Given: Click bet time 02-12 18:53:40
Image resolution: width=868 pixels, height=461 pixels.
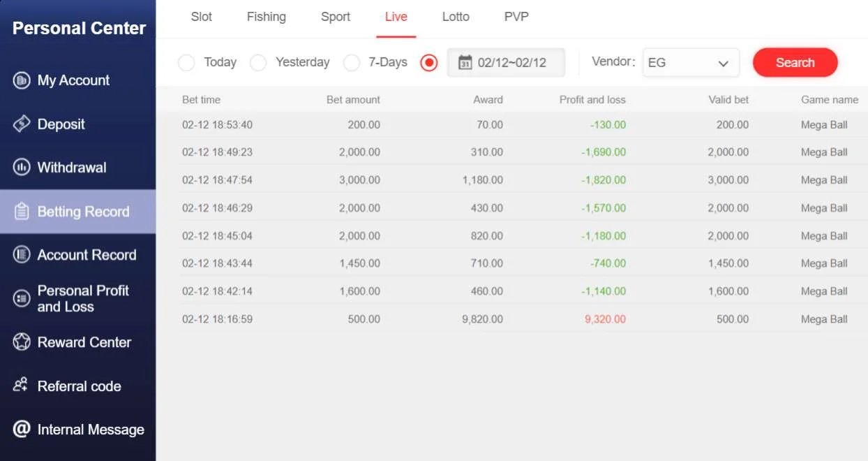Looking at the screenshot, I should tap(217, 125).
